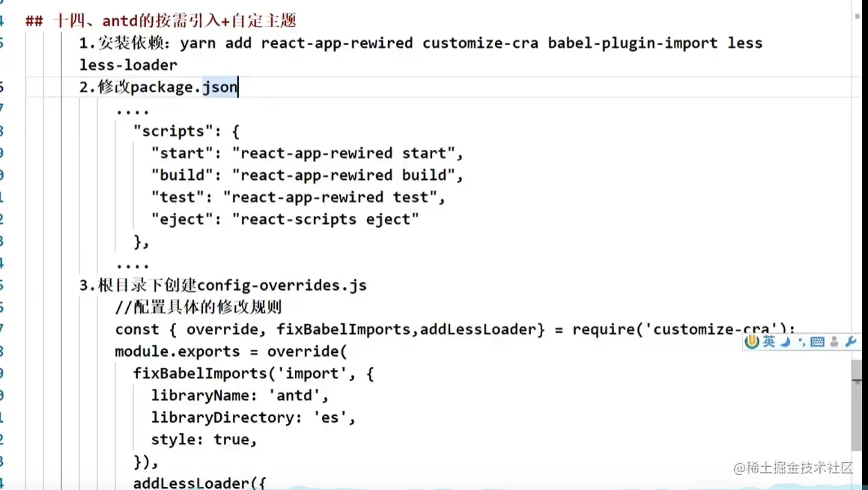Click the libraryName: 'antd' line
The height and width of the screenshot is (490, 868).
point(240,395)
